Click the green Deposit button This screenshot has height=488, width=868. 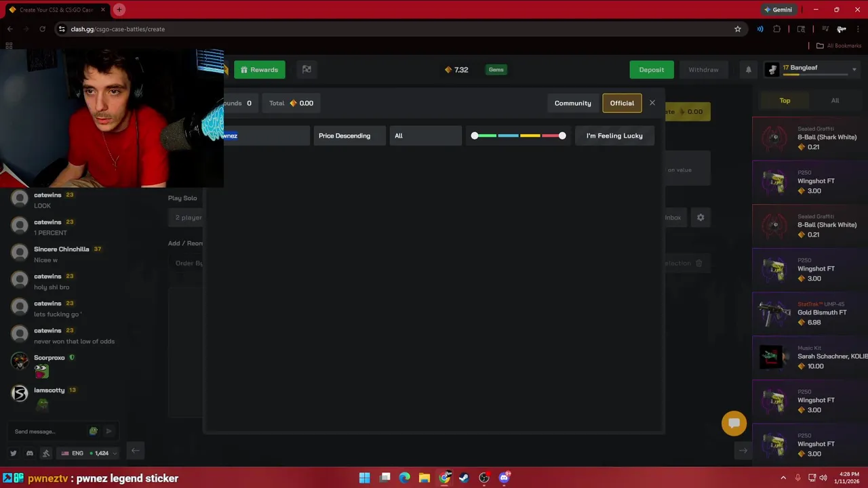tap(652, 70)
